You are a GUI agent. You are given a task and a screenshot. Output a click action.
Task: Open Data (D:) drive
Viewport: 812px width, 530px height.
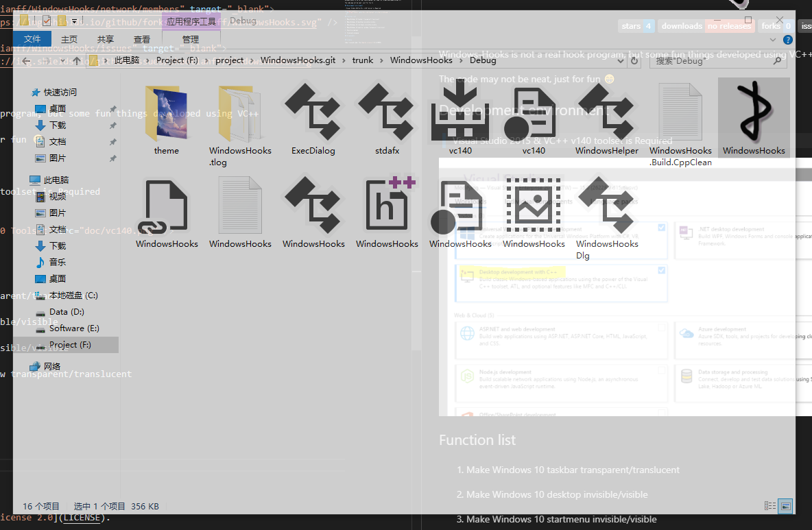[67, 311]
